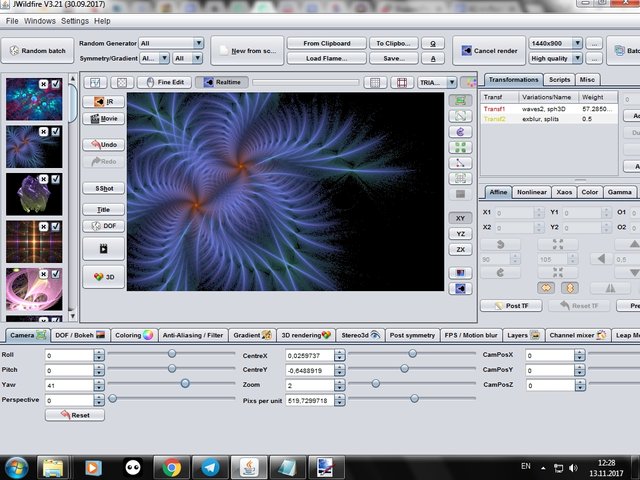The width and height of the screenshot is (640, 480).
Task: Toggle checkbox on the first flame thumbnail
Action: (x=56, y=85)
